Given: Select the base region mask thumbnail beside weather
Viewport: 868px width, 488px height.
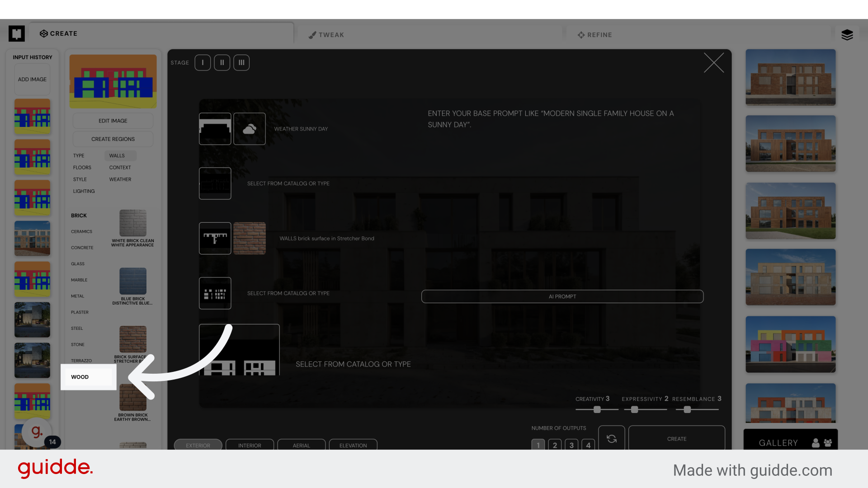Looking at the screenshot, I should [215, 129].
